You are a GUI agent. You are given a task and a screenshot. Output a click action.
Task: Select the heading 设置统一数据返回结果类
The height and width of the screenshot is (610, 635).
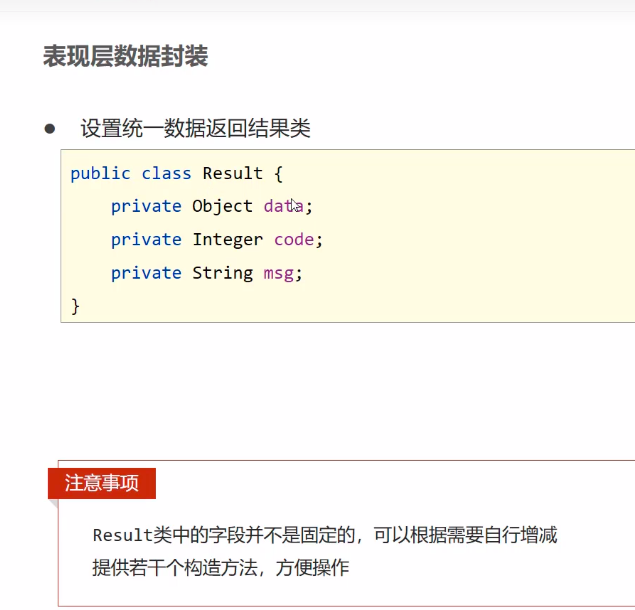pyautogui.click(x=195, y=129)
